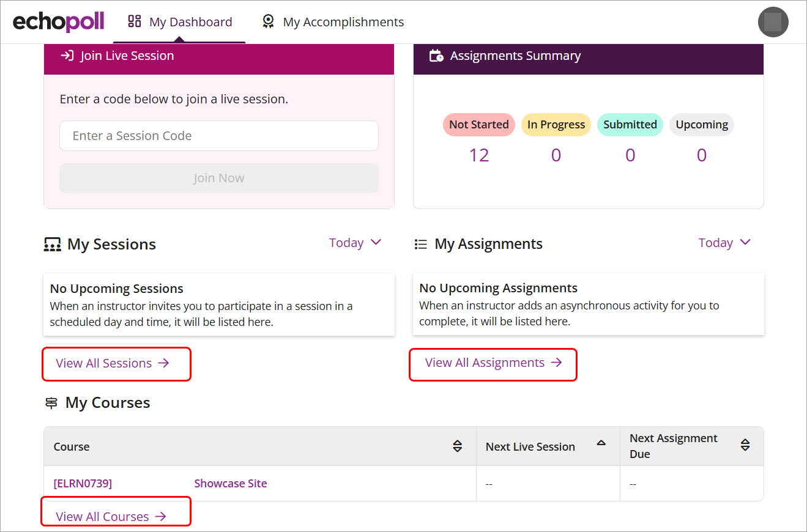Click the ELRN0739 course code link
This screenshot has width=807, height=532.
[x=83, y=483]
